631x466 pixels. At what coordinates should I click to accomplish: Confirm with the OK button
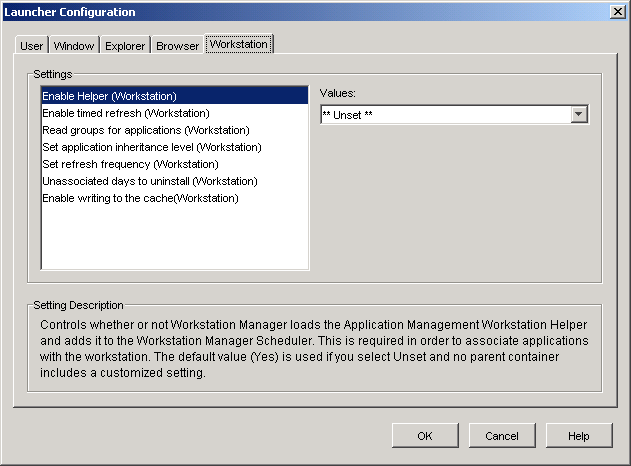425,435
